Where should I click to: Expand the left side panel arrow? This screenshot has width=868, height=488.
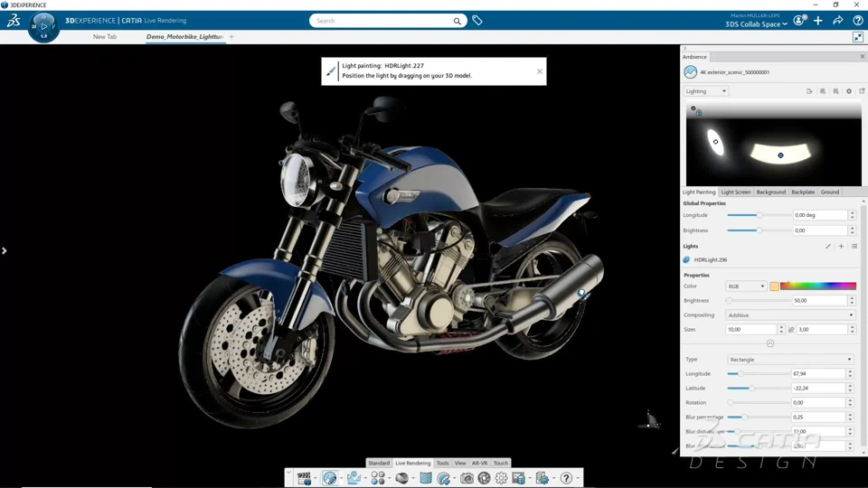click(5, 250)
